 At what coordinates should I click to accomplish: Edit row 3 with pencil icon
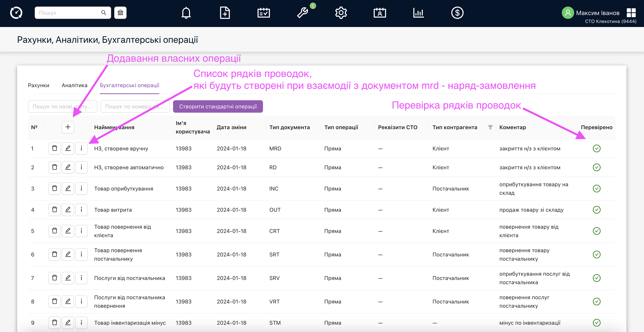[68, 188]
